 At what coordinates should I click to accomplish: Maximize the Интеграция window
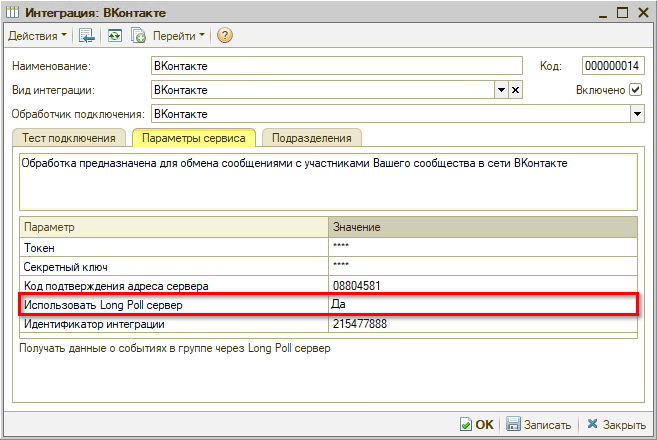[x=622, y=13]
